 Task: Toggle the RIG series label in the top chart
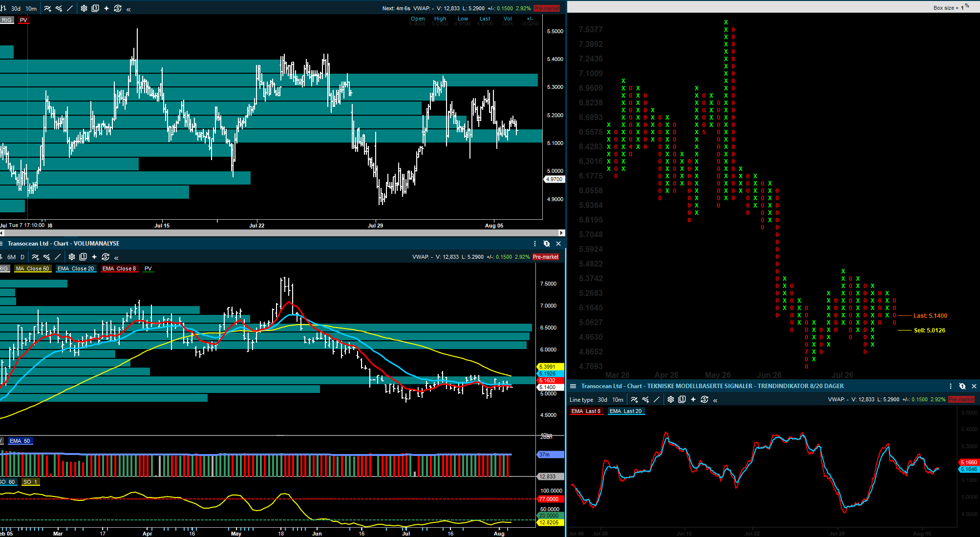pyautogui.click(x=6, y=20)
